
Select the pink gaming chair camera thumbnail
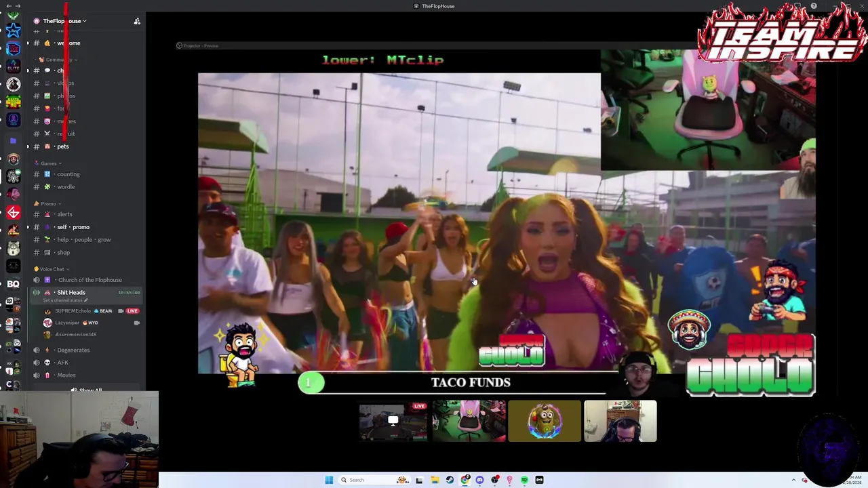tap(469, 421)
